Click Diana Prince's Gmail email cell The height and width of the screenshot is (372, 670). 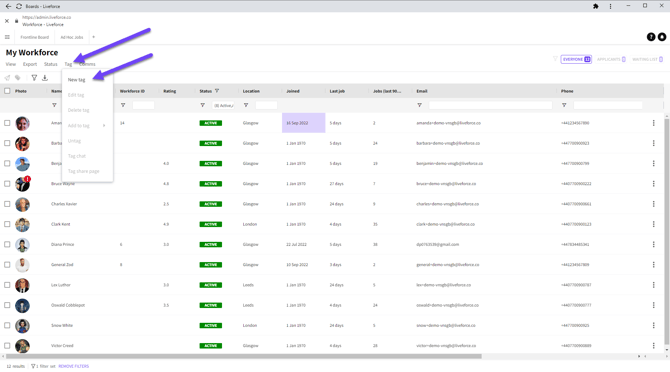(438, 245)
